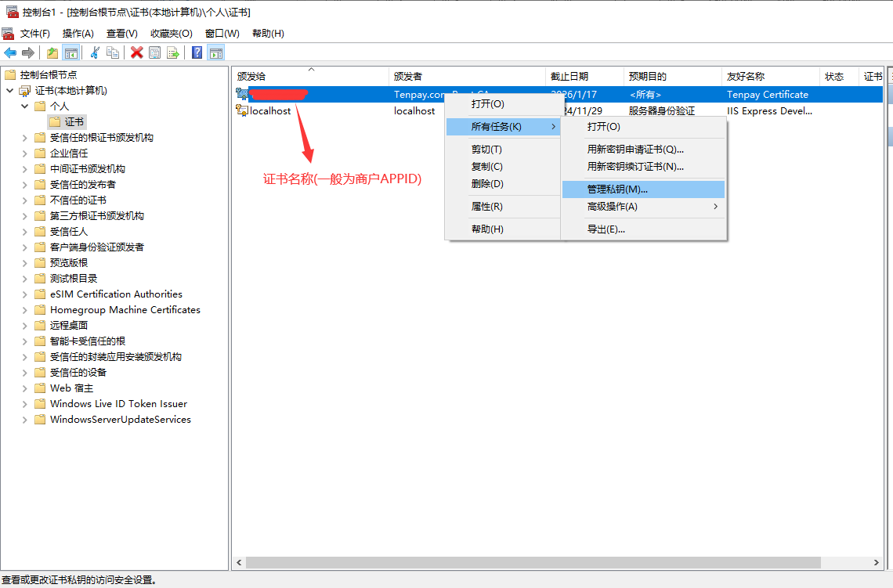Click the Cut scissors toolbar icon

click(x=95, y=53)
